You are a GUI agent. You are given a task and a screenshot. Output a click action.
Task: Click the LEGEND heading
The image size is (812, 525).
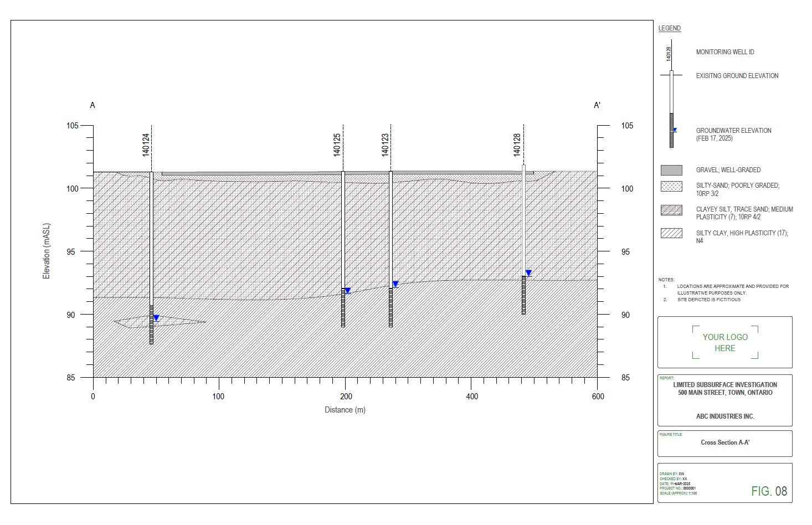point(669,28)
